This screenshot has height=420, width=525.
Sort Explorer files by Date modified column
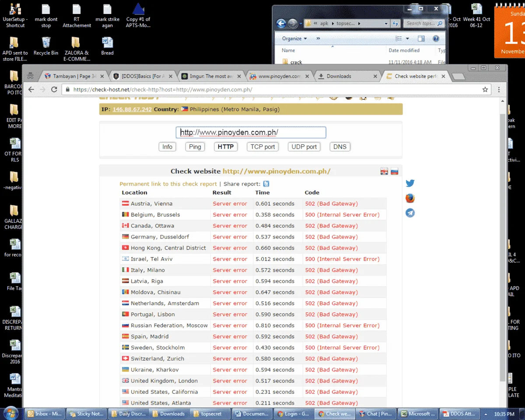(404, 50)
